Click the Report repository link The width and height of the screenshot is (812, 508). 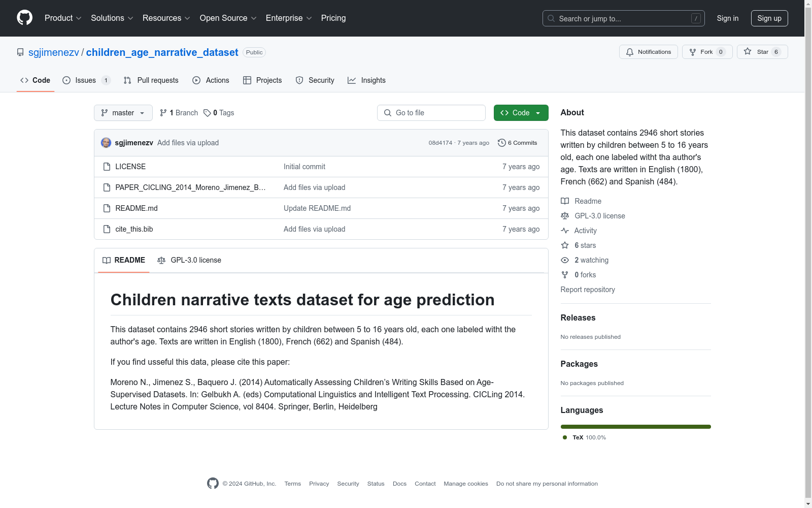pos(588,290)
